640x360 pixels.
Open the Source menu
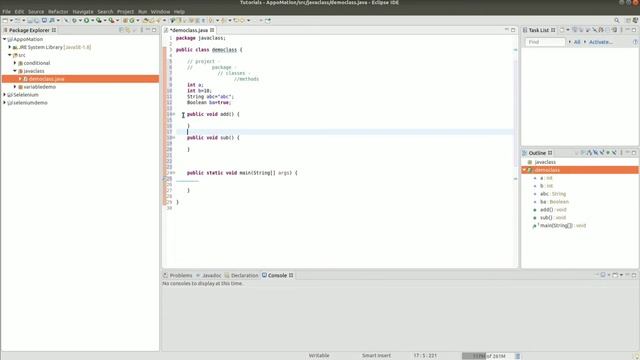click(36, 11)
